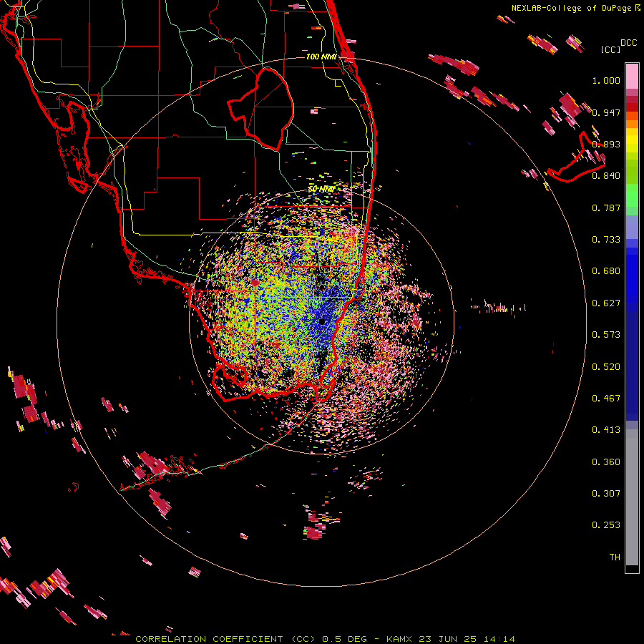The image size is (644, 644).
Task: Click the 0.680 scale value
Action: click(606, 271)
